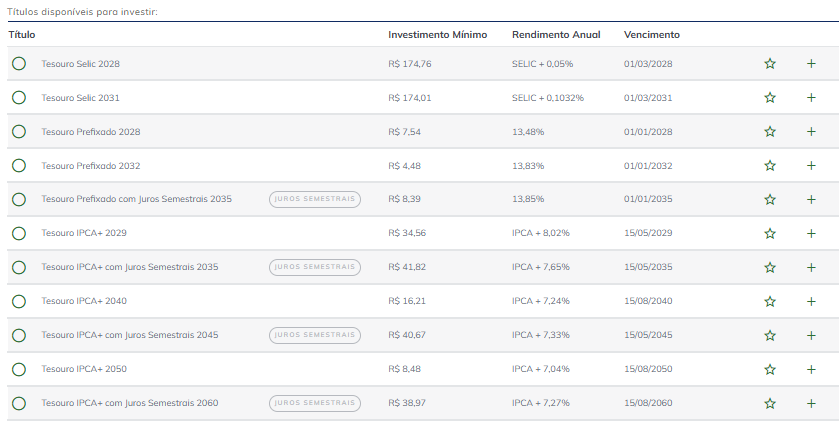Open plus expander for Tesouro IPCA+ 2050

(811, 370)
